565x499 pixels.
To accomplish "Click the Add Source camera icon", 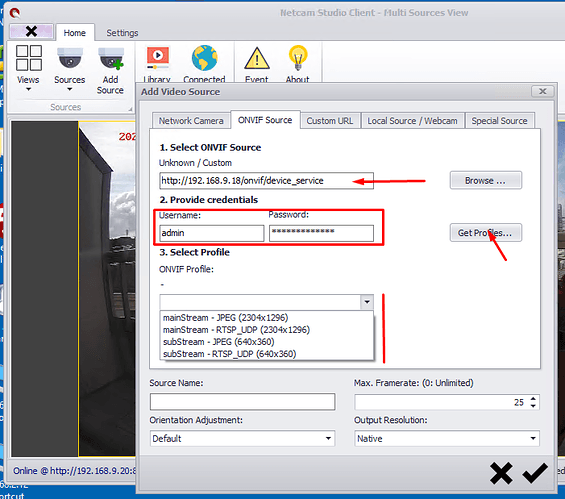I will (111, 58).
